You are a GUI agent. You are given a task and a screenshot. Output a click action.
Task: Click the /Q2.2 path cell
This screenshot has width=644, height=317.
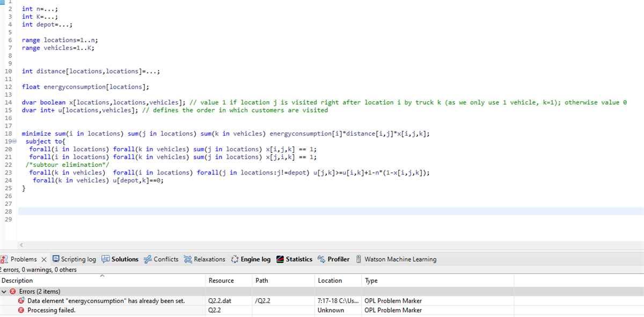[263, 301]
